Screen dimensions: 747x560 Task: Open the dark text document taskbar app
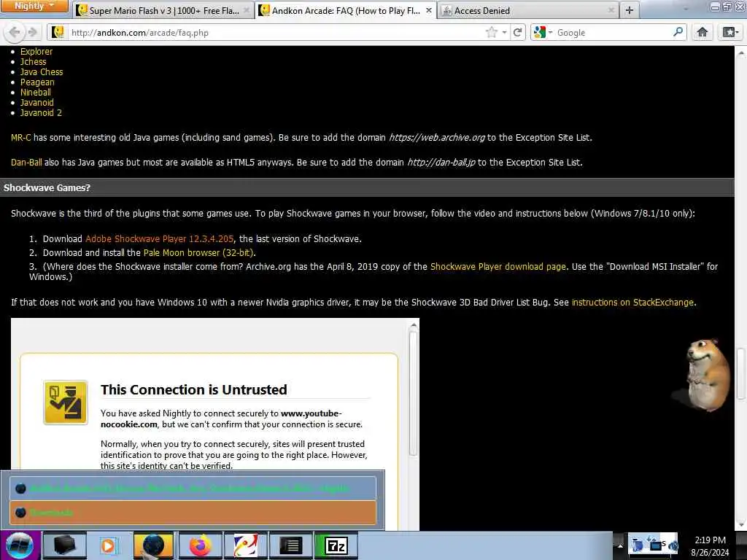pyautogui.click(x=290, y=545)
